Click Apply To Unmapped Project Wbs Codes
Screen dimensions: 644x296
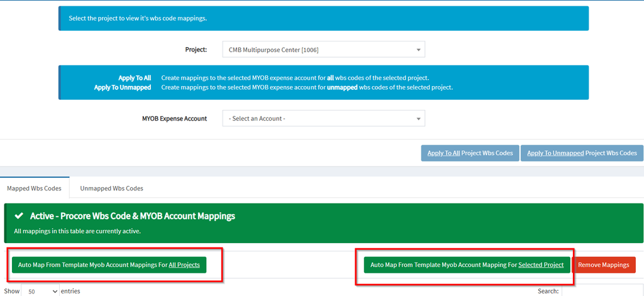tap(582, 153)
